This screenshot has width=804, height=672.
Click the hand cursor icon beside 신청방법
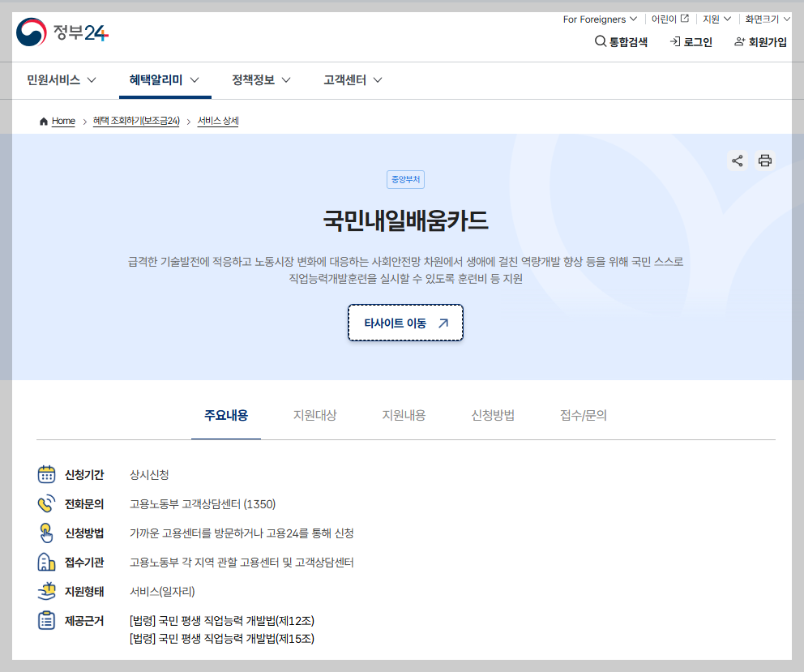45,533
